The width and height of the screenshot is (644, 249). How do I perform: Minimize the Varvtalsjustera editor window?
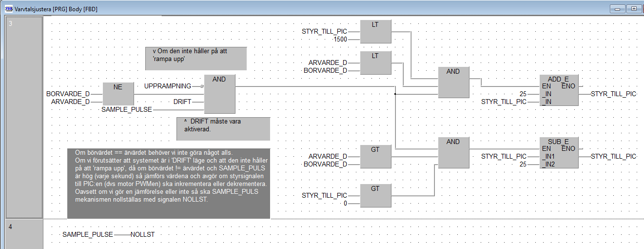point(620,9)
